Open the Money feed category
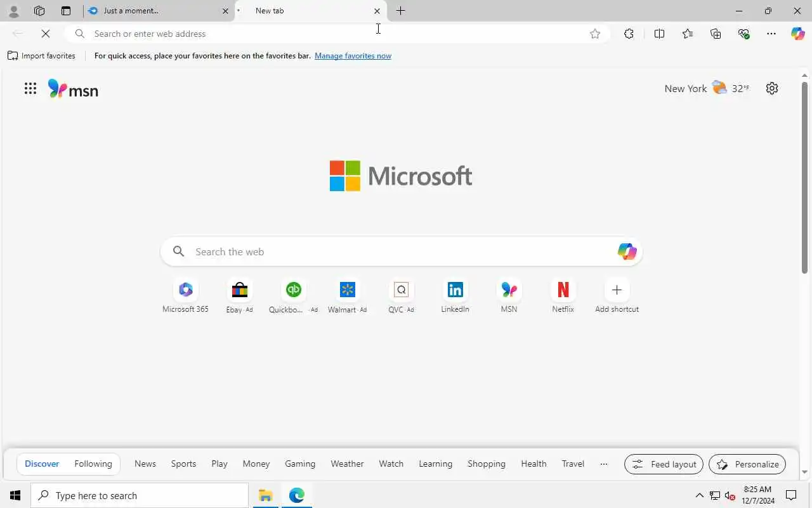This screenshot has height=508, width=812. point(256,464)
